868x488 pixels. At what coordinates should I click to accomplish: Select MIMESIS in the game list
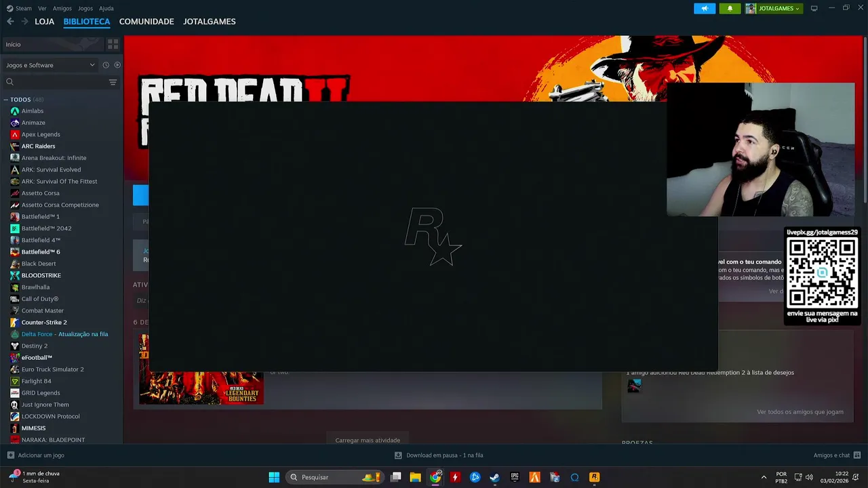point(33,428)
